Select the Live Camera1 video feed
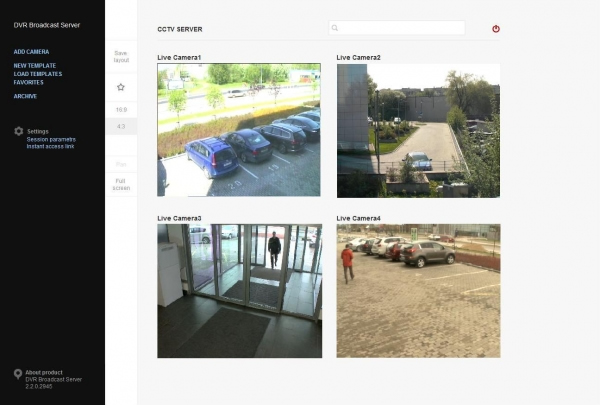Screen dimensions: 600x405 (x=239, y=130)
